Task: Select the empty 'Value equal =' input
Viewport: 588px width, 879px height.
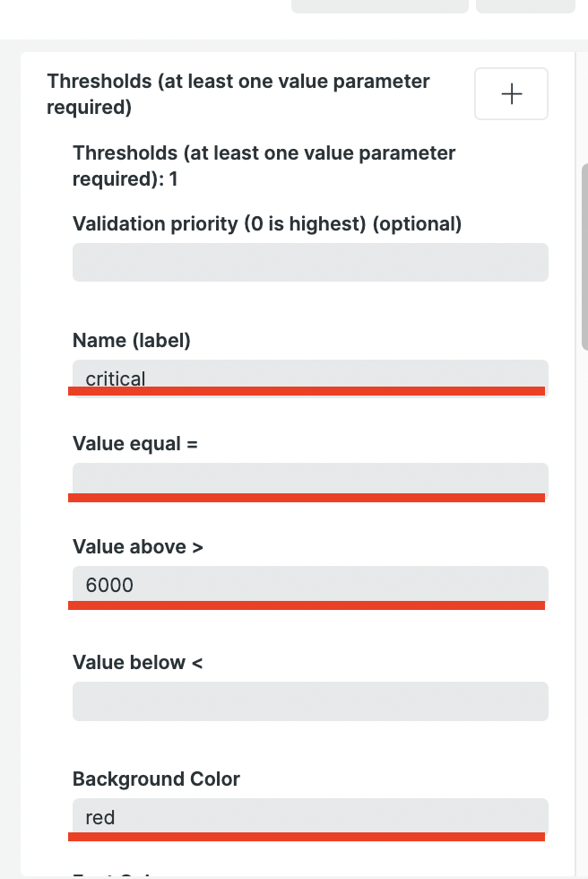Action: click(x=309, y=477)
